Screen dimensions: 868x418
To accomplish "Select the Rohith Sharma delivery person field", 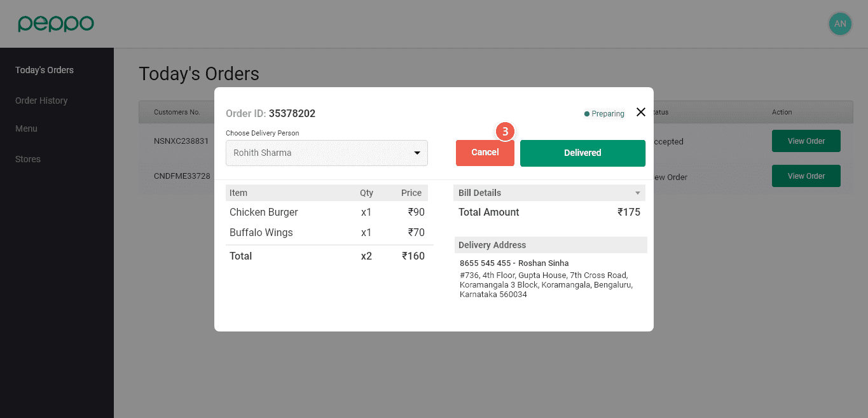I will coord(318,153).
